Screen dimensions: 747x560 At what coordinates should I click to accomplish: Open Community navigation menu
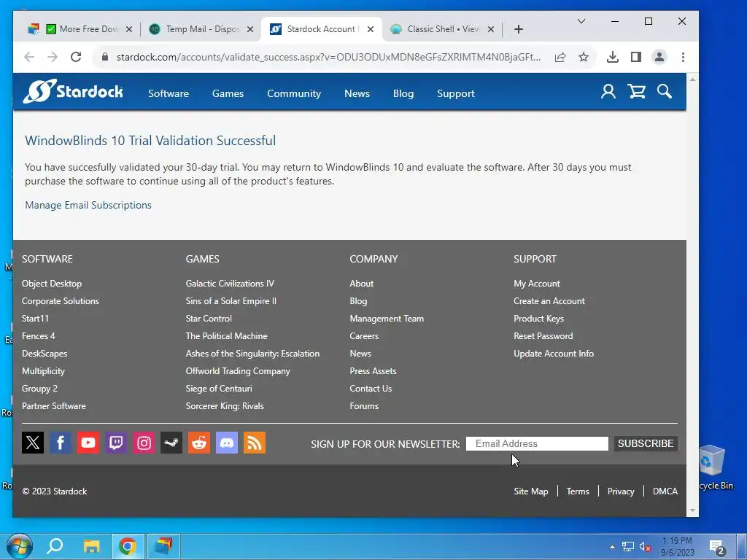point(294,93)
